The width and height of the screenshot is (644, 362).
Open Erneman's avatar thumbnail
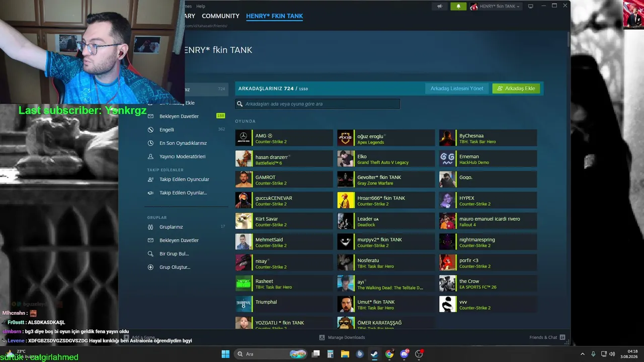click(447, 159)
